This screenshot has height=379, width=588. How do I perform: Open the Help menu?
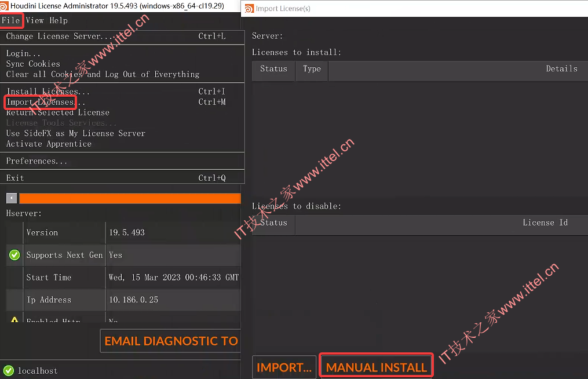tap(59, 21)
